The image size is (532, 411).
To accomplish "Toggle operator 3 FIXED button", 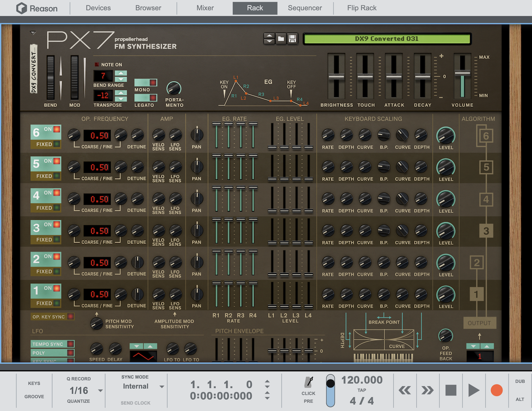I will point(46,240).
